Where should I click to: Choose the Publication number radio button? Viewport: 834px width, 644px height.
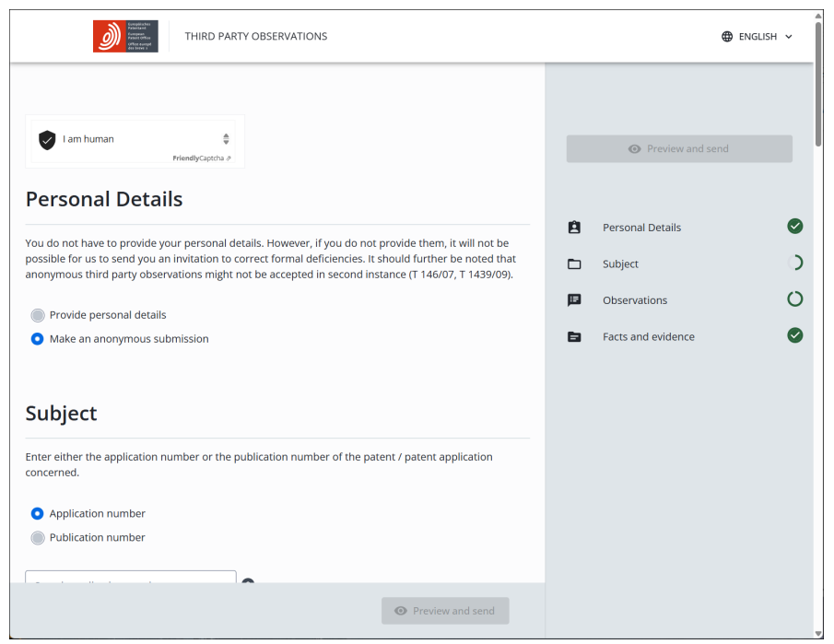point(38,538)
